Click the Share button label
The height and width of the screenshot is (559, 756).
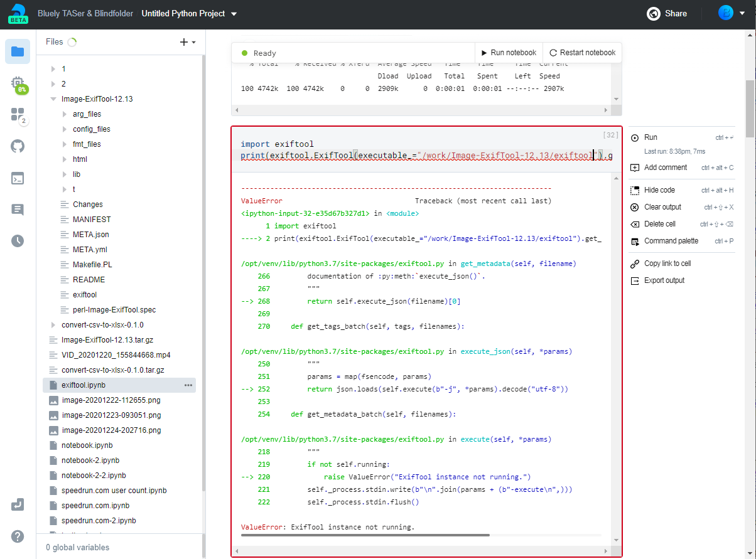pyautogui.click(x=676, y=13)
